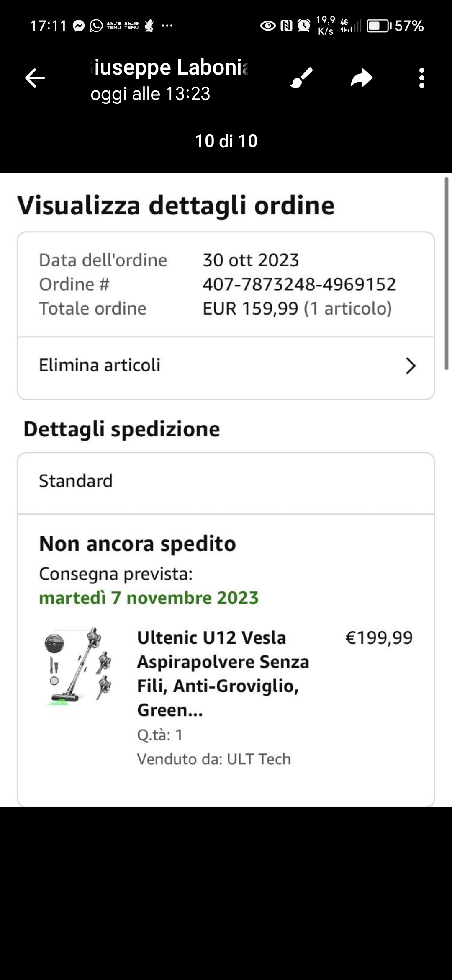
Task: Tap the forward share arrow icon
Action: [x=362, y=78]
